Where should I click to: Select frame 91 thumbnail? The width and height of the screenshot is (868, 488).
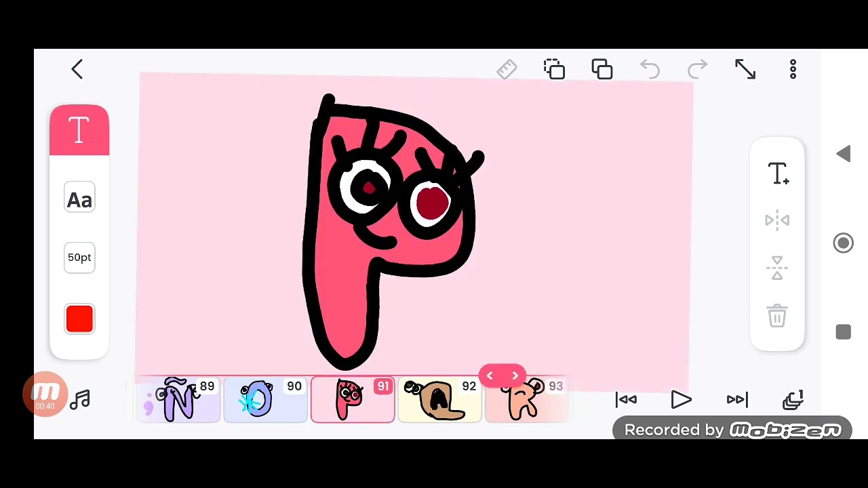click(x=353, y=401)
